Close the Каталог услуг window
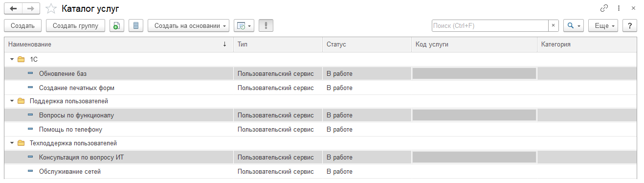The image size is (644, 183). (633, 8)
